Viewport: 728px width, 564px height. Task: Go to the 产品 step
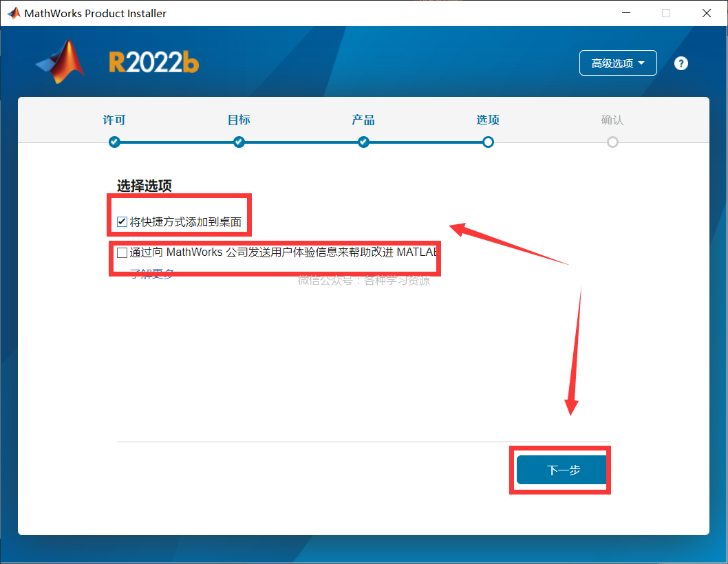pos(363,120)
